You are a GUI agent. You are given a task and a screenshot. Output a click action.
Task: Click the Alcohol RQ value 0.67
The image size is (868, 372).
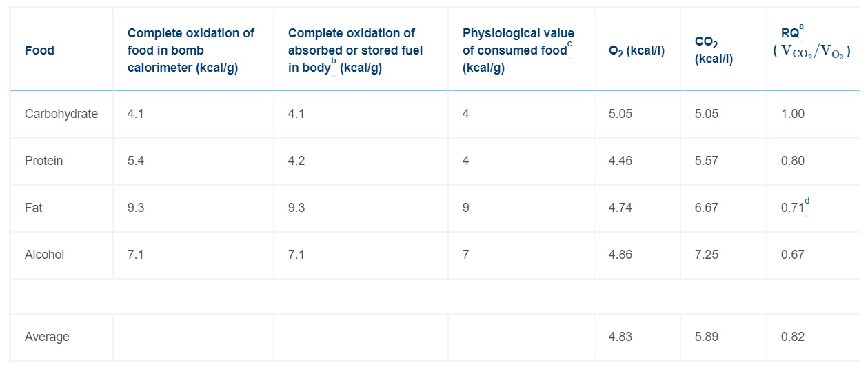pyautogui.click(x=793, y=255)
